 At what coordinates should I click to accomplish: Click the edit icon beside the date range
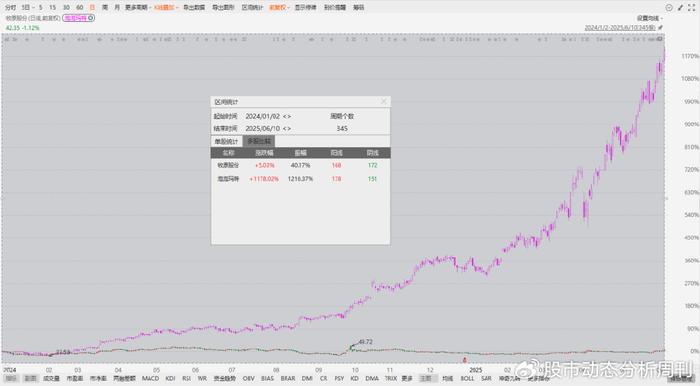coord(660,28)
